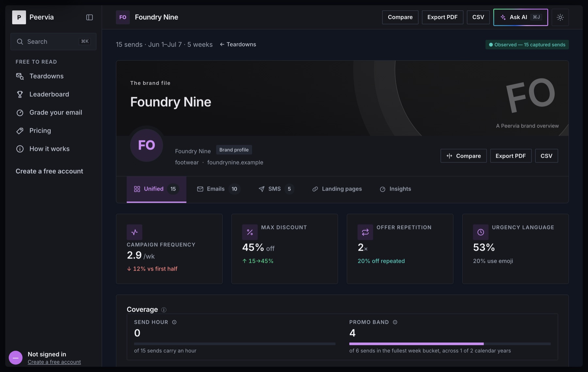Switch to the SMS tab

click(276, 189)
